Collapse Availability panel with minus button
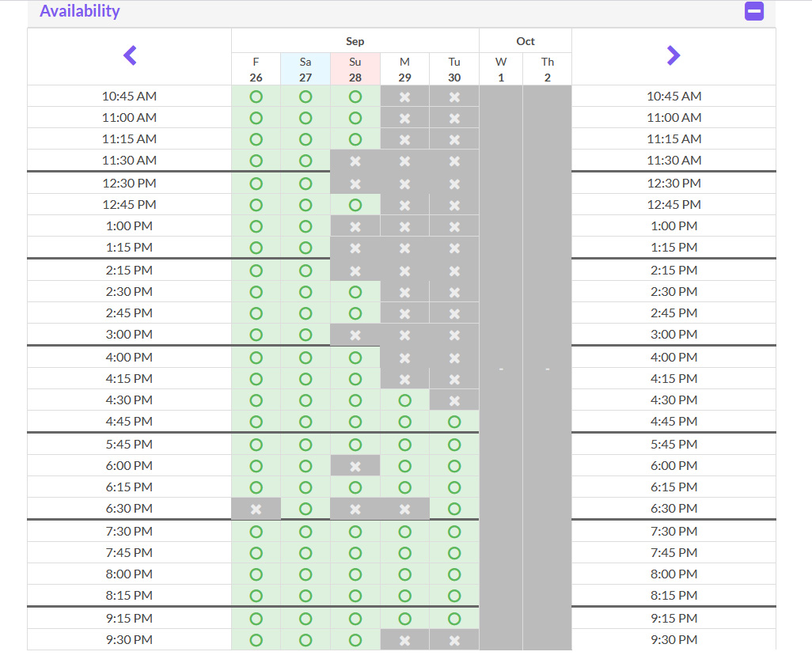Viewport: 812px width, 663px height. click(x=754, y=11)
